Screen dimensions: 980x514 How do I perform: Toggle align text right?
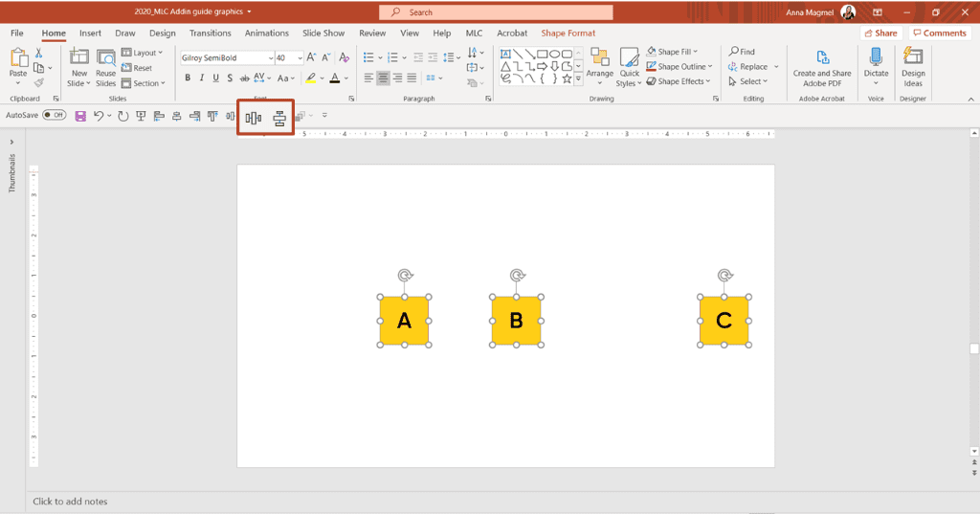pos(397,78)
